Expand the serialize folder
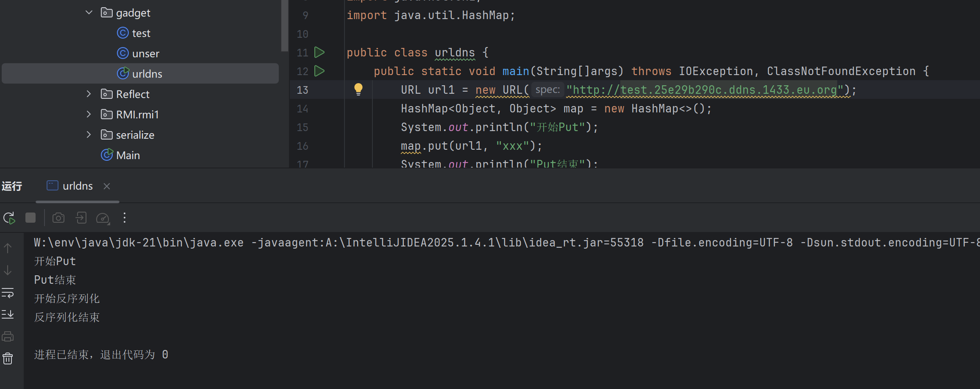The width and height of the screenshot is (980, 389). pos(89,135)
